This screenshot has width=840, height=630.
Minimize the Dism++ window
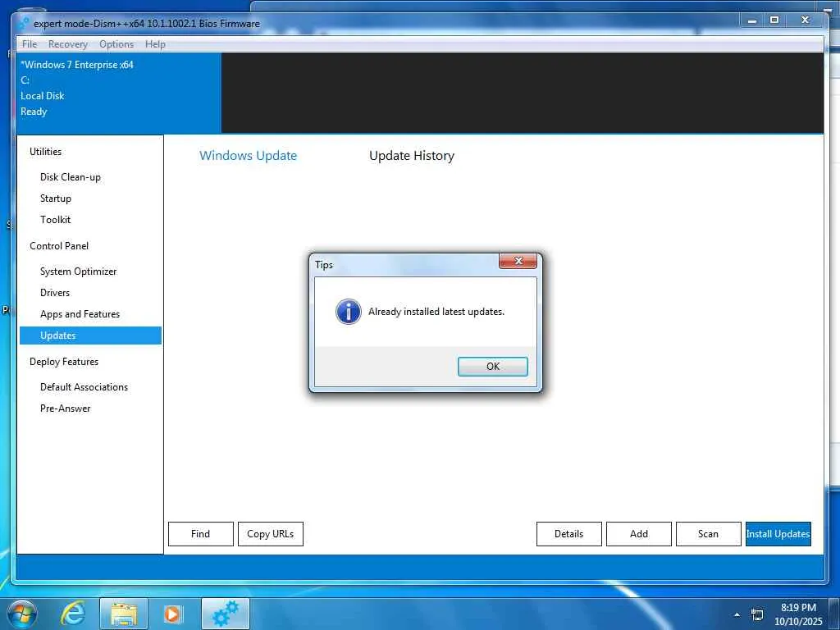click(x=753, y=21)
